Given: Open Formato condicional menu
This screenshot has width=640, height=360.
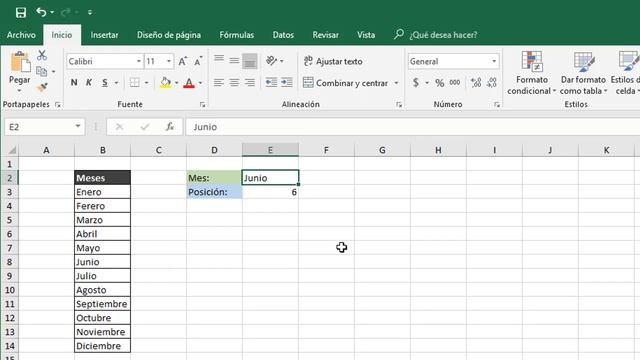Looking at the screenshot, I should pos(531,73).
